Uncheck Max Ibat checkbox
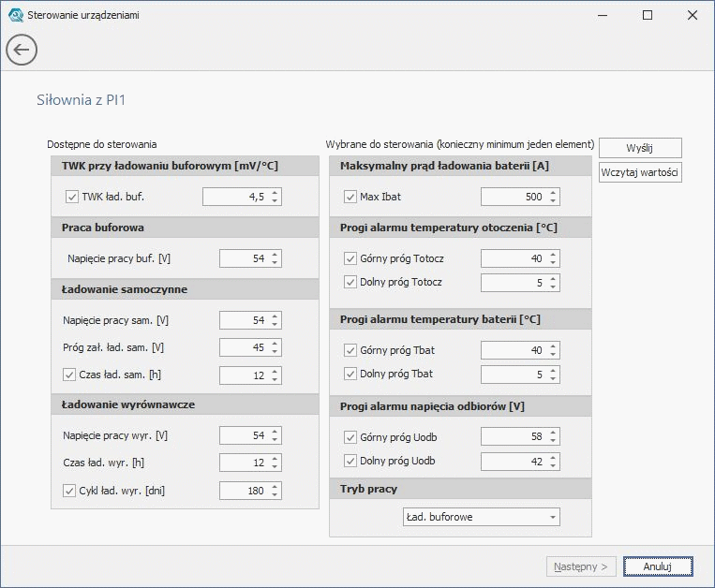The height and width of the screenshot is (588, 715). tap(350, 197)
